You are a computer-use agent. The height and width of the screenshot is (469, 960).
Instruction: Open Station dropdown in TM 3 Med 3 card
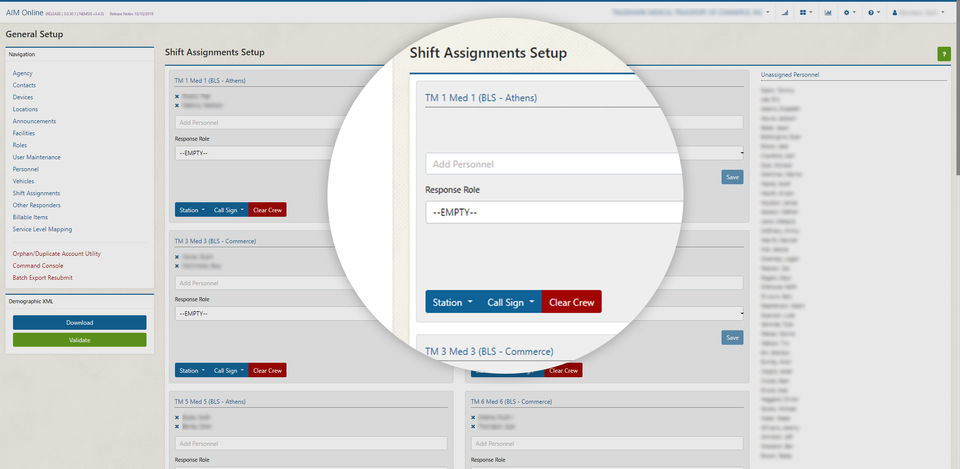click(192, 370)
